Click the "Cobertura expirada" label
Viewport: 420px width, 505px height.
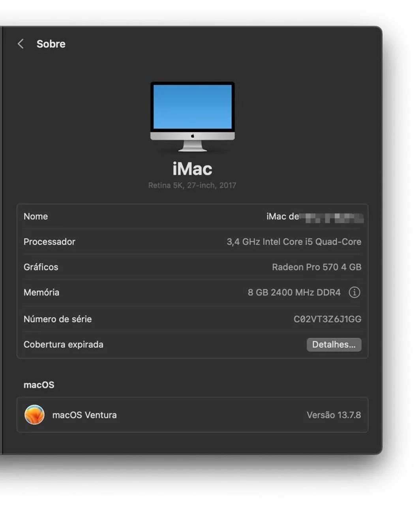[x=64, y=344]
